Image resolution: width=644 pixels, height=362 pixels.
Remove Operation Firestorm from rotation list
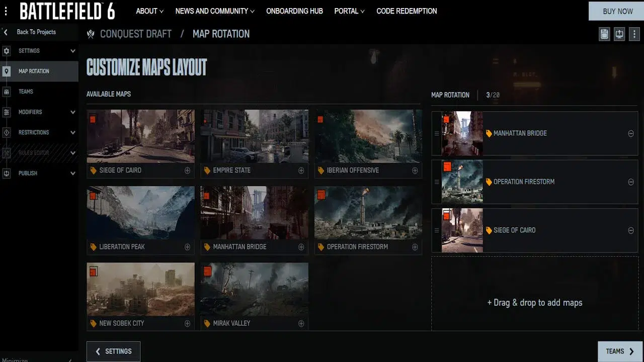(x=631, y=182)
